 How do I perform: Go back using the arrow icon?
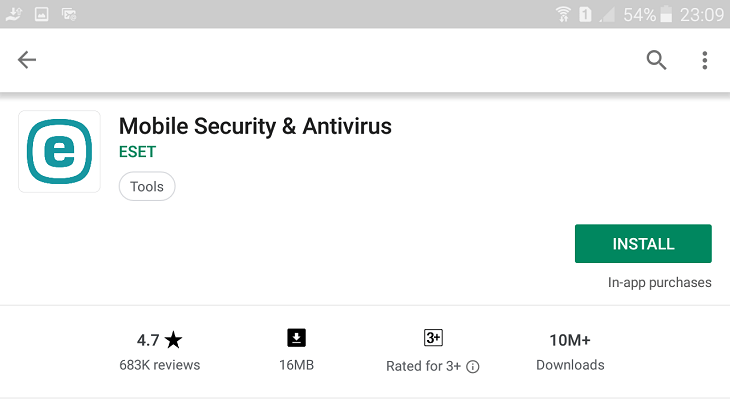[27, 60]
